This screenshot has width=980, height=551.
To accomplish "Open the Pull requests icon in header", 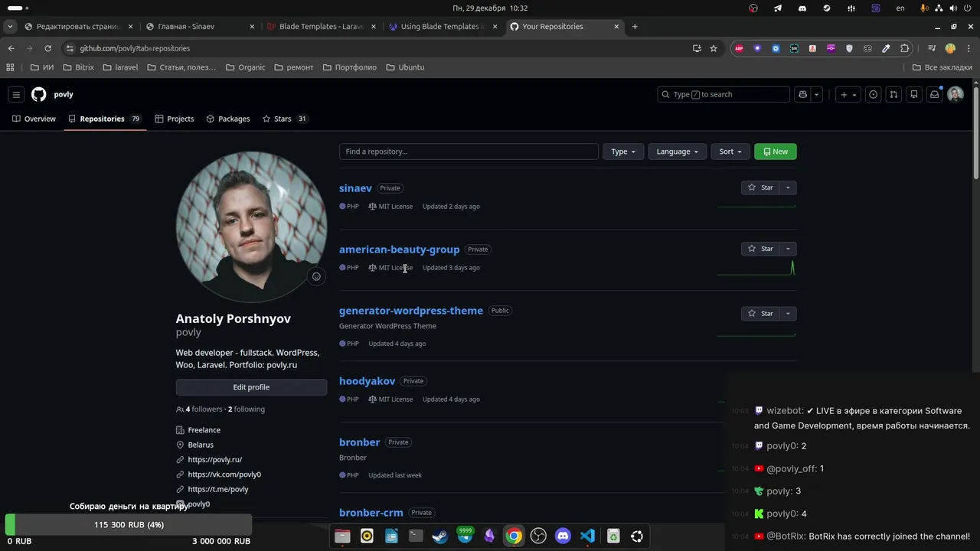I will 893,94.
